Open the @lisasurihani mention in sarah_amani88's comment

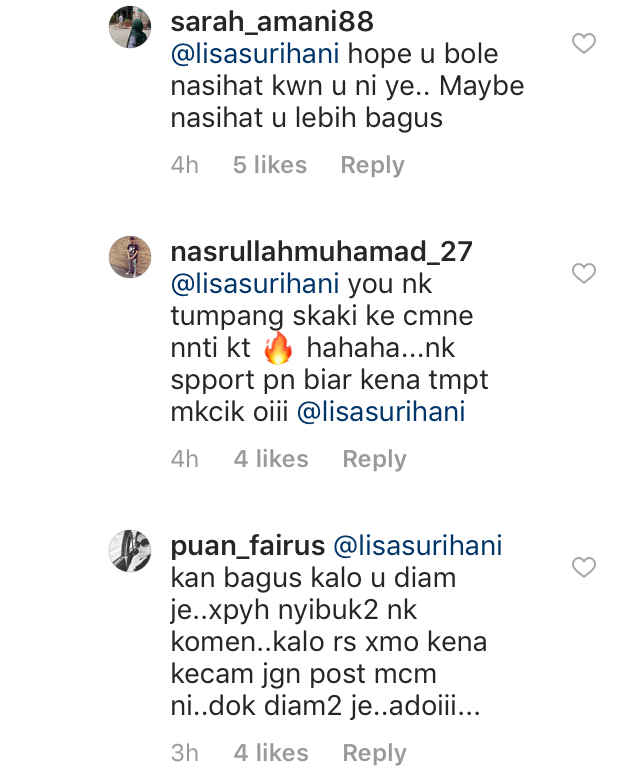pyautogui.click(x=256, y=52)
